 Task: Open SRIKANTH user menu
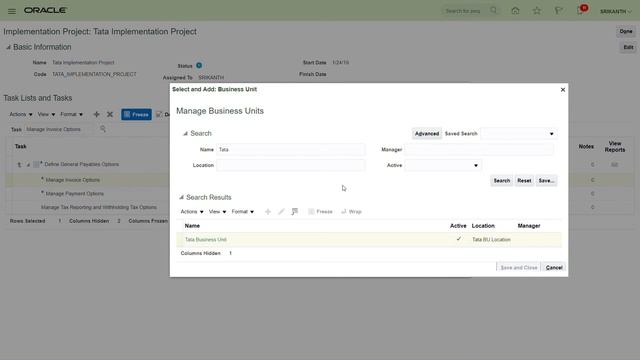click(x=616, y=11)
